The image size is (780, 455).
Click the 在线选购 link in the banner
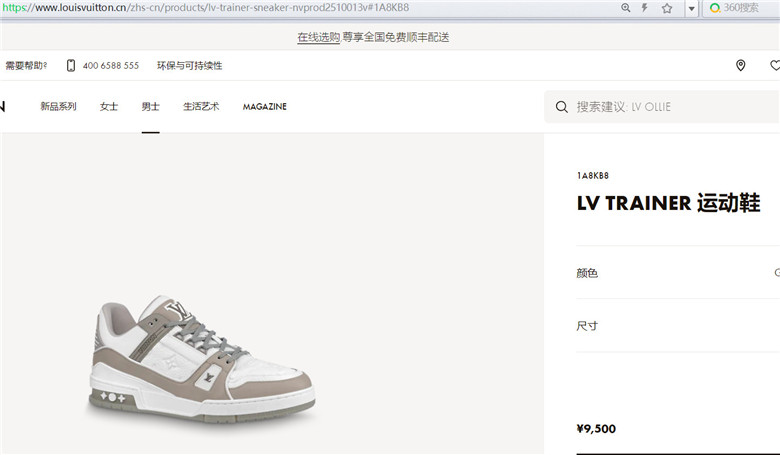coord(318,37)
